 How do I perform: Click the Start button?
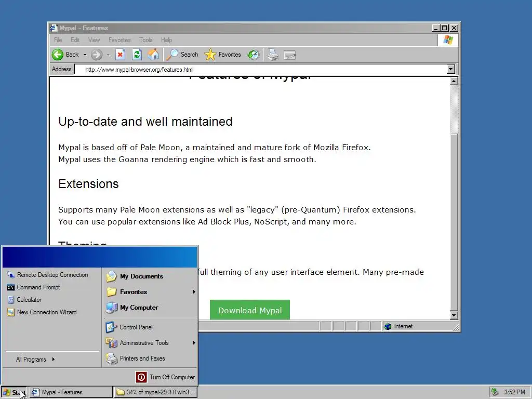pos(14,392)
